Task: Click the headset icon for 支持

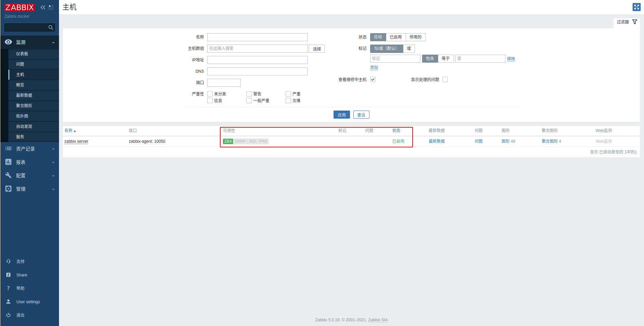Action: pyautogui.click(x=8, y=261)
